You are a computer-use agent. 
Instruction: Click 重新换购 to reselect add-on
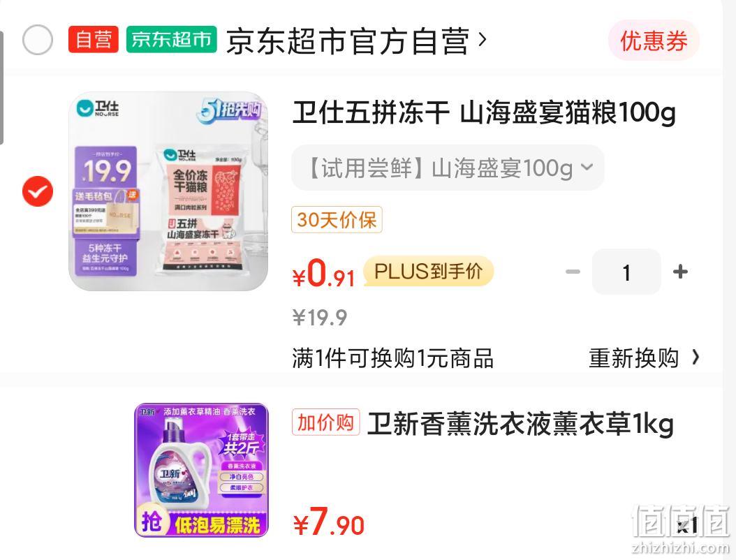pos(633,358)
